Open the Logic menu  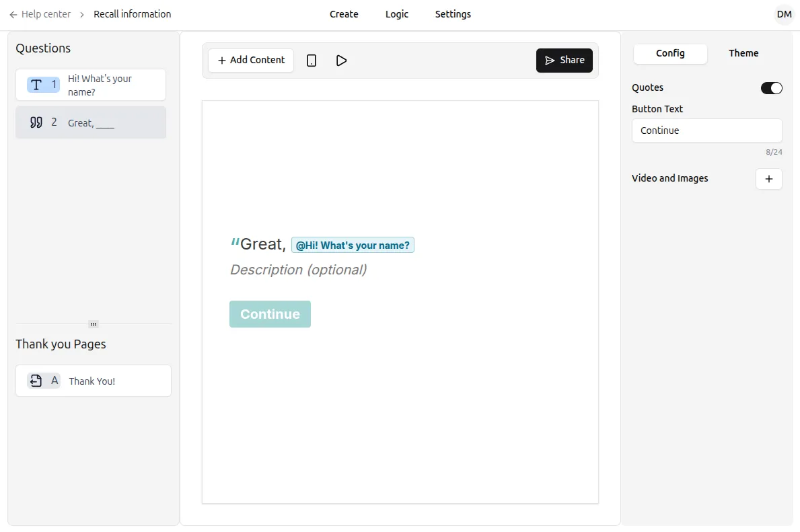point(396,14)
